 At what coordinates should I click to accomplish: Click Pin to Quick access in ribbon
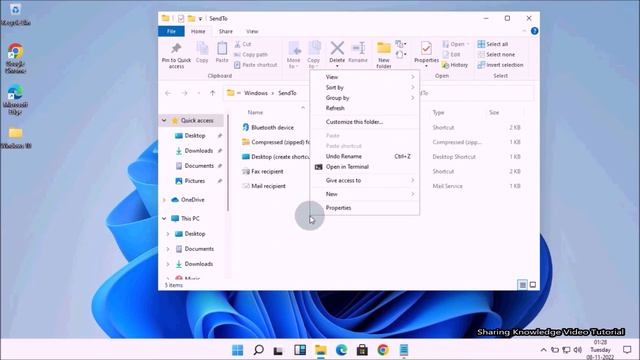176,55
